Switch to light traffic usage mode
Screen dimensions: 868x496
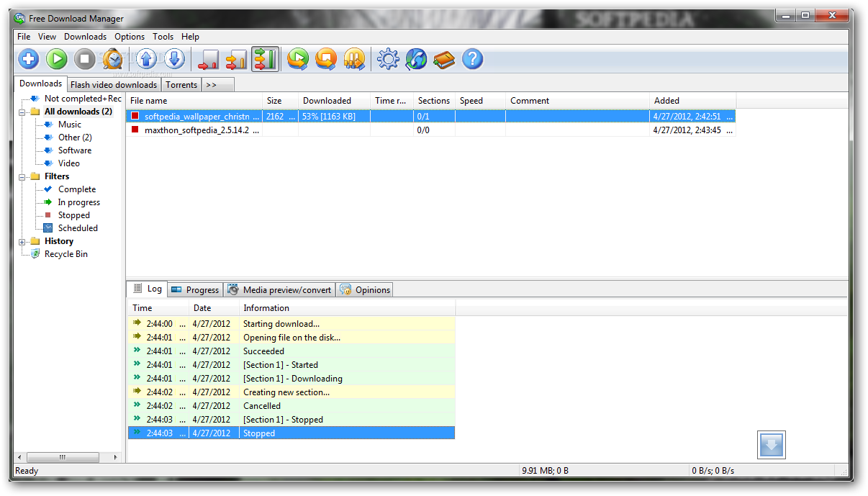point(209,59)
